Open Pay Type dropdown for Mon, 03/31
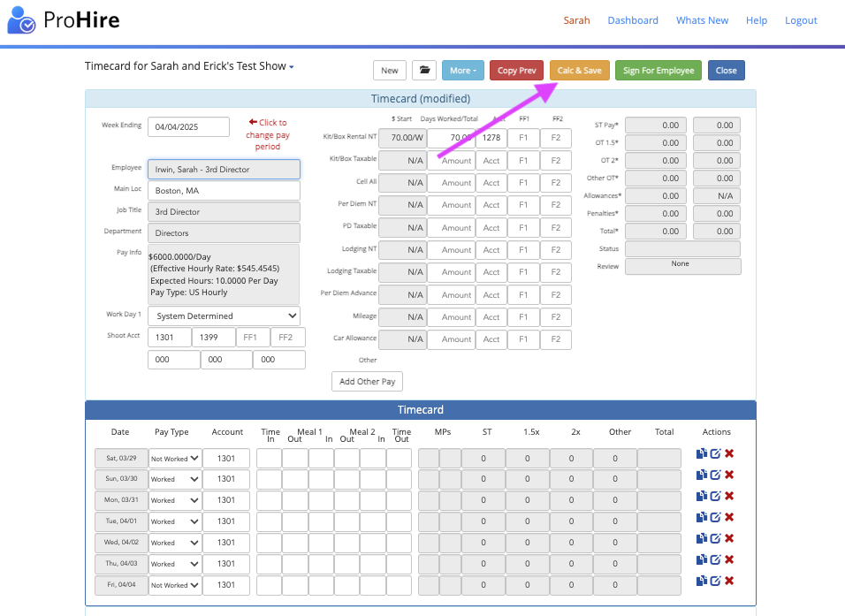Screen dimensions: 845x616 pyautogui.click(x=175, y=500)
